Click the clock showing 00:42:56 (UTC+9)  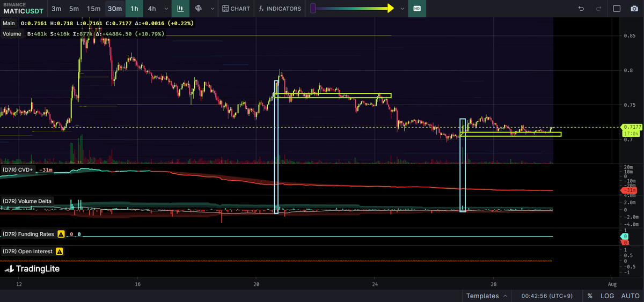click(x=546, y=296)
